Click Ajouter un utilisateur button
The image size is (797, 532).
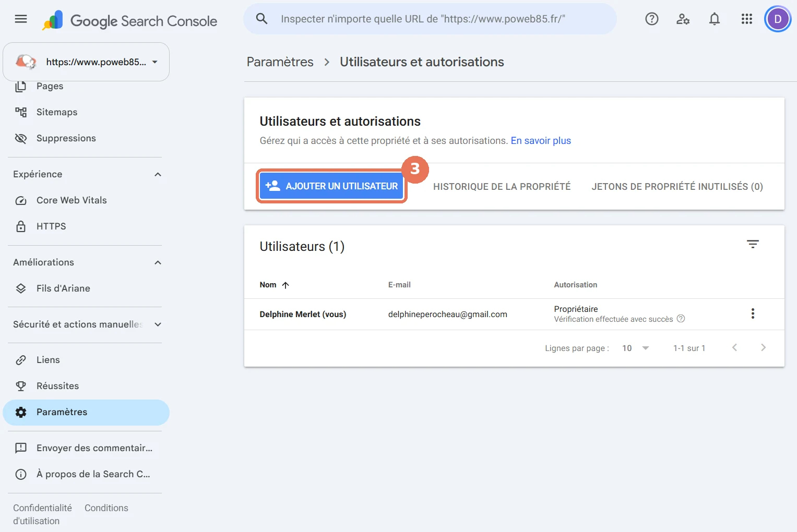coord(332,186)
